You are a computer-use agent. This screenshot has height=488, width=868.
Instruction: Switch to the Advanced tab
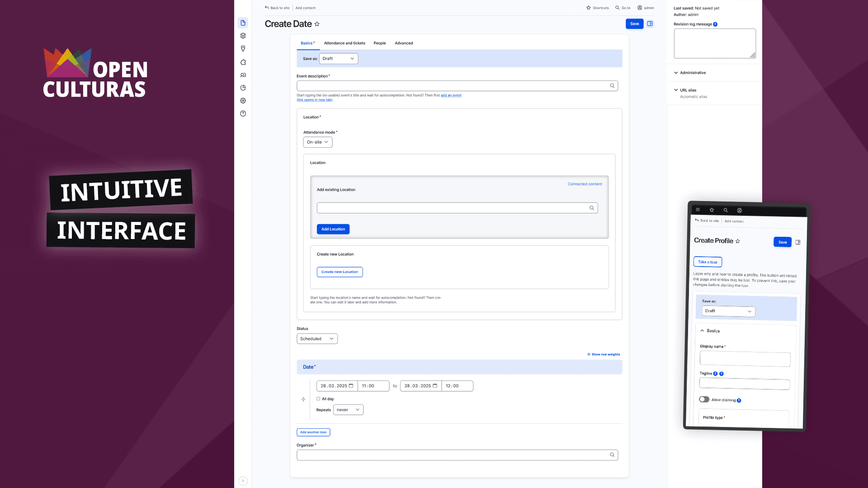pyautogui.click(x=404, y=43)
